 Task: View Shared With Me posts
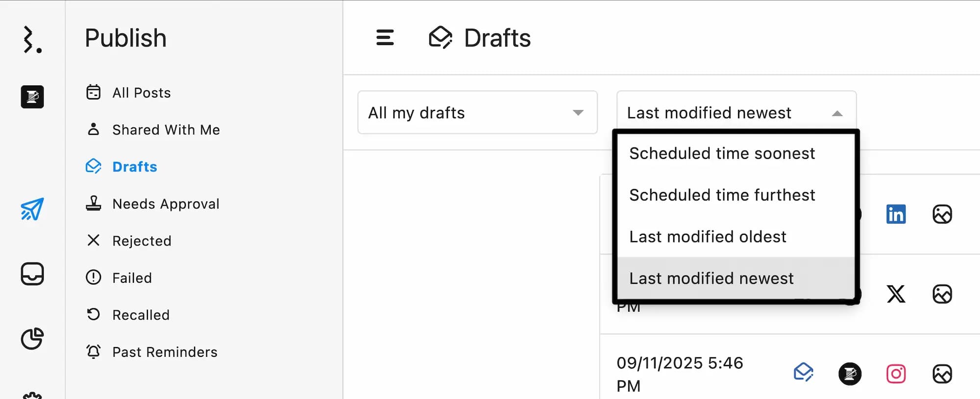click(166, 130)
